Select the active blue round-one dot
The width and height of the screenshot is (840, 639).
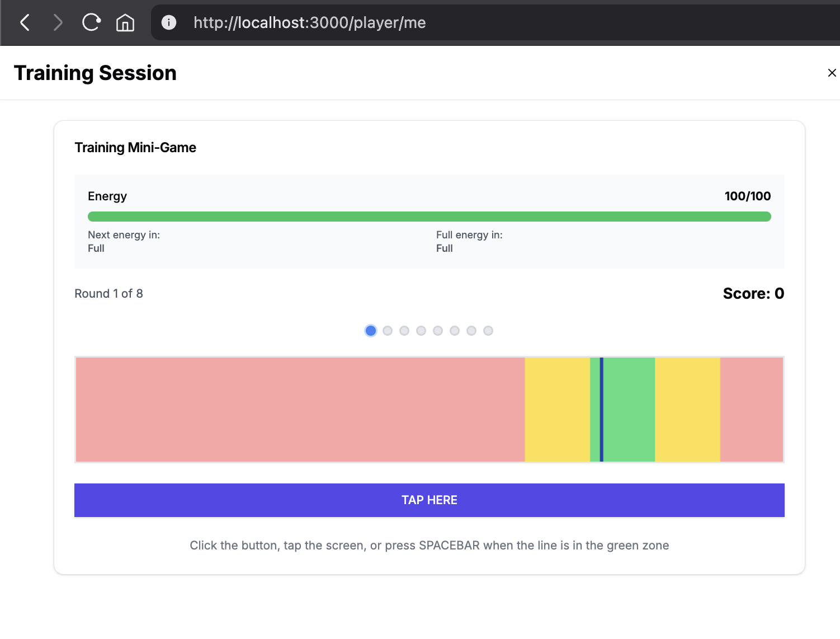coord(370,331)
